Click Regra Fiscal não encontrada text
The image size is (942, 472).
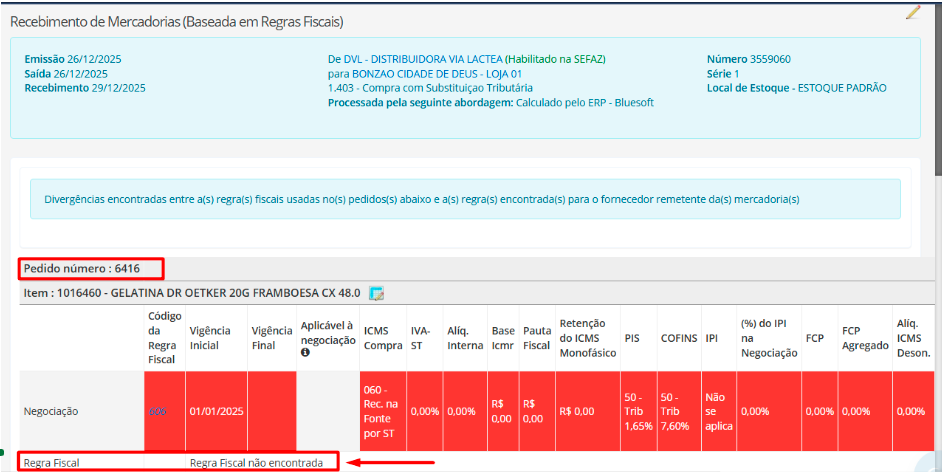pyautogui.click(x=256, y=463)
